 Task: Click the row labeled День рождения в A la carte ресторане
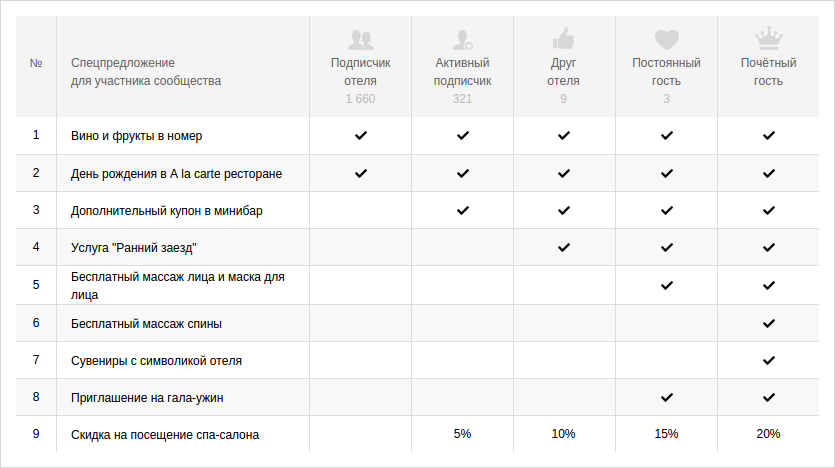pyautogui.click(x=417, y=173)
